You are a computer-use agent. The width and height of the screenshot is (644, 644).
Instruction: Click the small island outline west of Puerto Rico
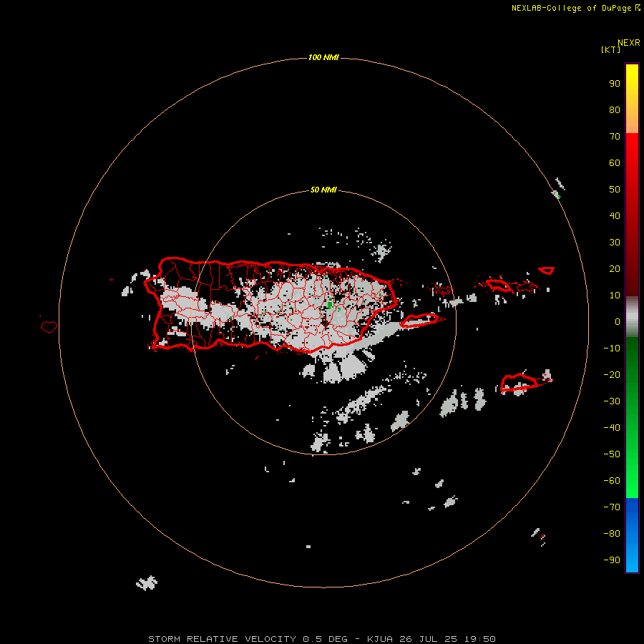click(49, 327)
